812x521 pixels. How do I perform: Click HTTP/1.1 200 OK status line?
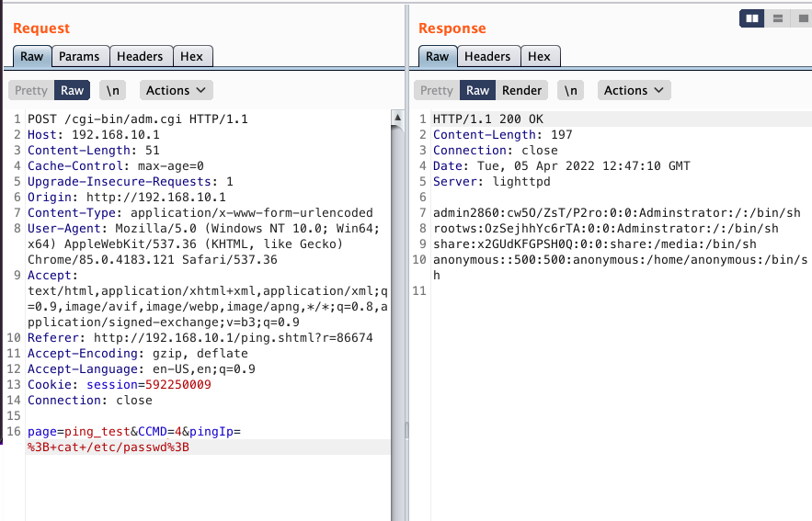click(488, 119)
